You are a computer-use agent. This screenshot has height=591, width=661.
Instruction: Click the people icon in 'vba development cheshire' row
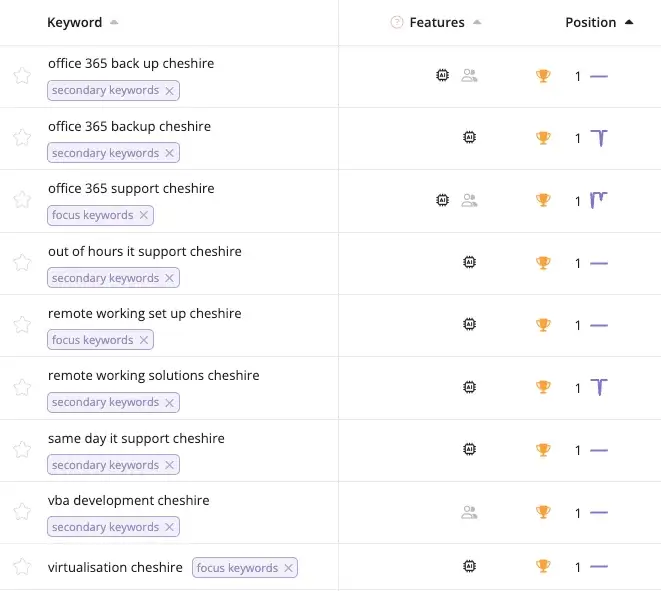pyautogui.click(x=469, y=512)
